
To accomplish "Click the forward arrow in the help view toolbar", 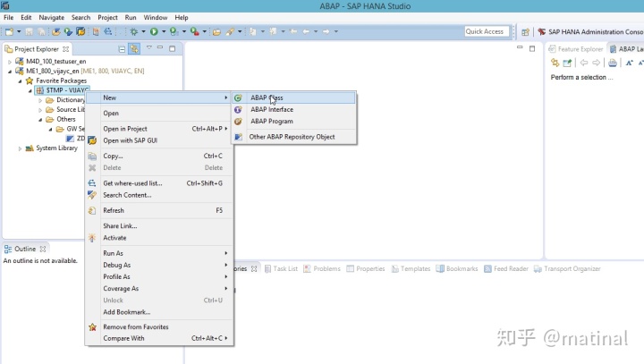I will click(596, 63).
